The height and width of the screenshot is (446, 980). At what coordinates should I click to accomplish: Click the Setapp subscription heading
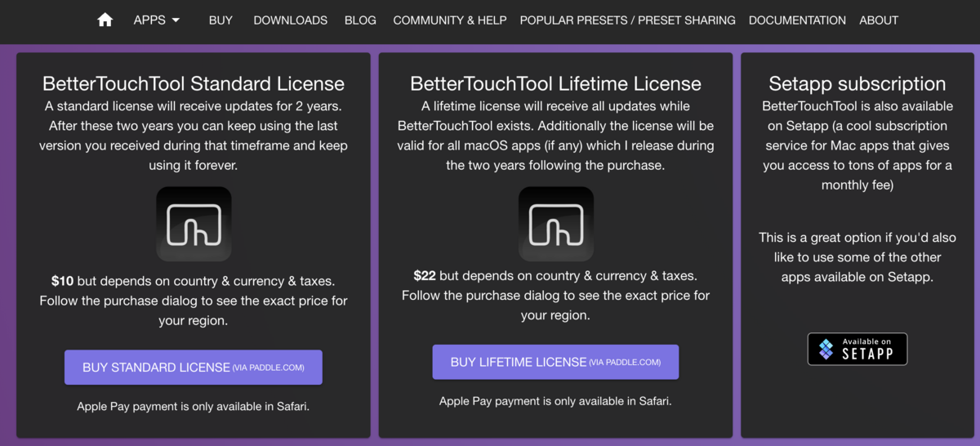pyautogui.click(x=857, y=83)
